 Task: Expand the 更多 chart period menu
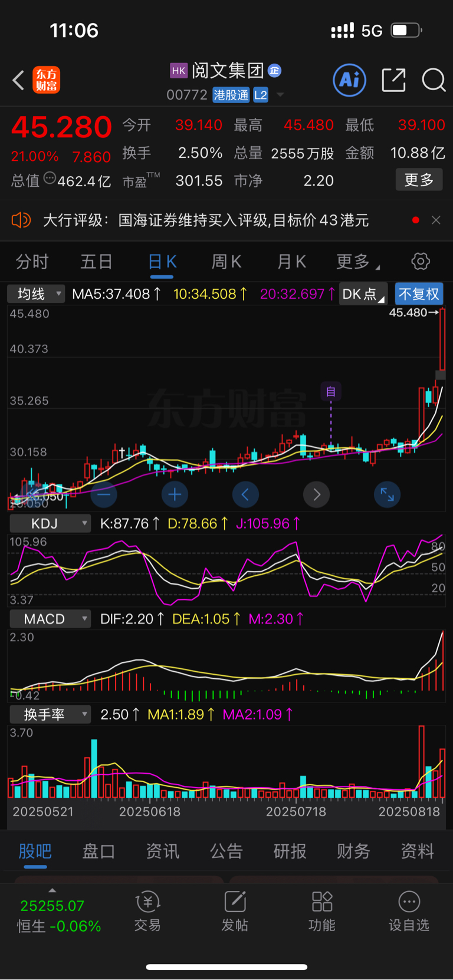[357, 262]
